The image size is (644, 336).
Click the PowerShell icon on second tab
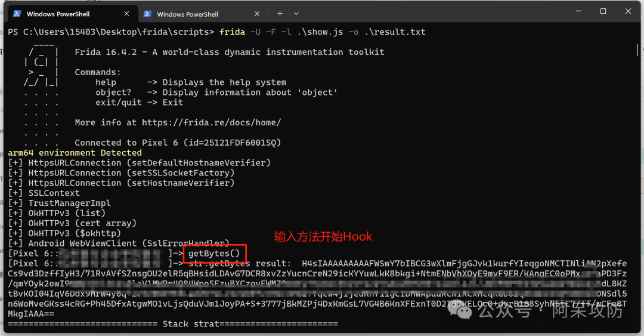(147, 14)
